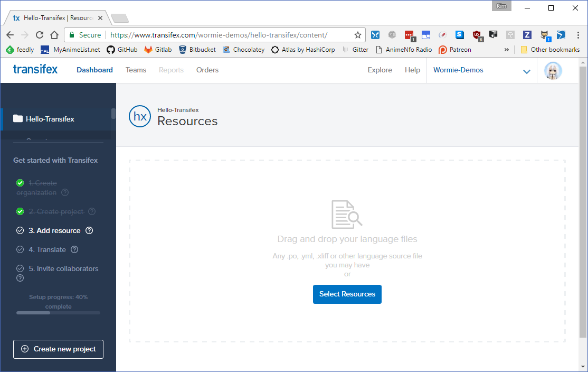Viewport: 588px width, 372px height.
Task: Select the Invite collaborators step
Action: (x=58, y=269)
